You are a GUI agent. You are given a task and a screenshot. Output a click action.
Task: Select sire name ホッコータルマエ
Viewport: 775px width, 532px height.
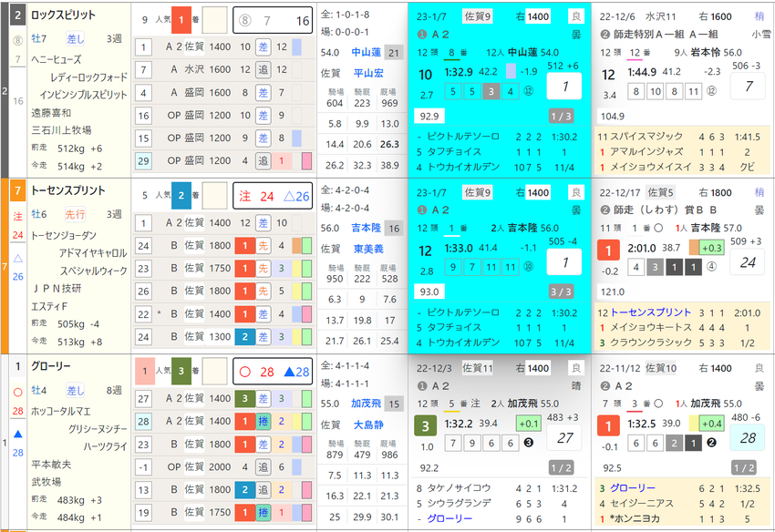click(x=61, y=411)
